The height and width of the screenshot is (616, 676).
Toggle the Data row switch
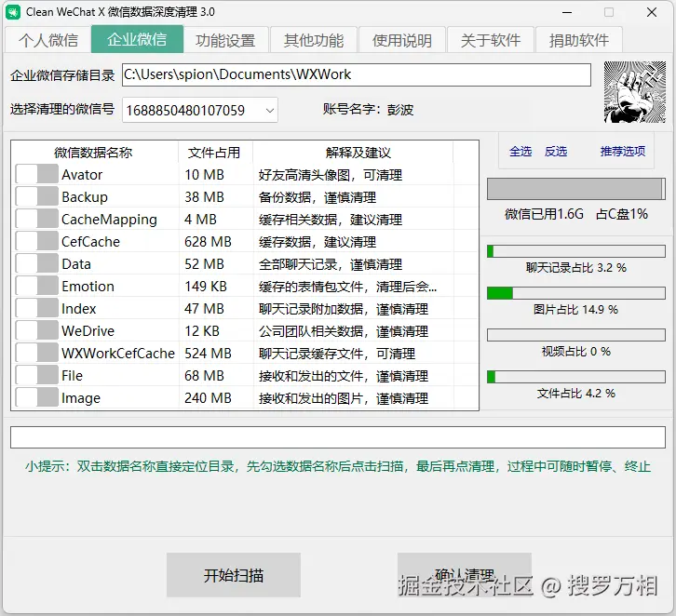click(36, 264)
